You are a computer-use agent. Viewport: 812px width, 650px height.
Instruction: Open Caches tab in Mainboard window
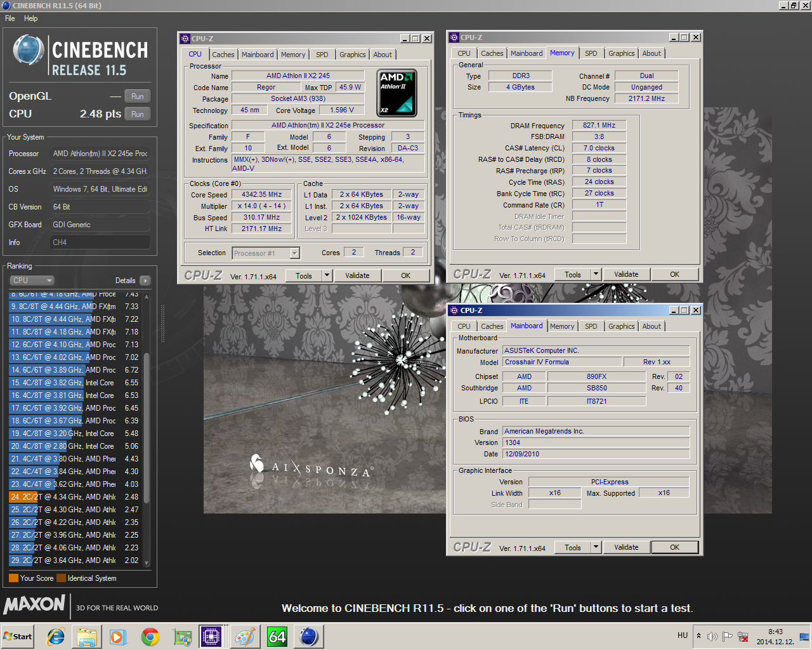pos(492,326)
